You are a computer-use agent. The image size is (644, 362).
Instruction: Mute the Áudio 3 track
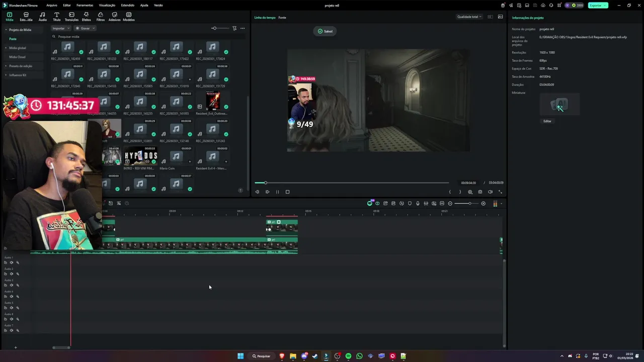click(12, 285)
